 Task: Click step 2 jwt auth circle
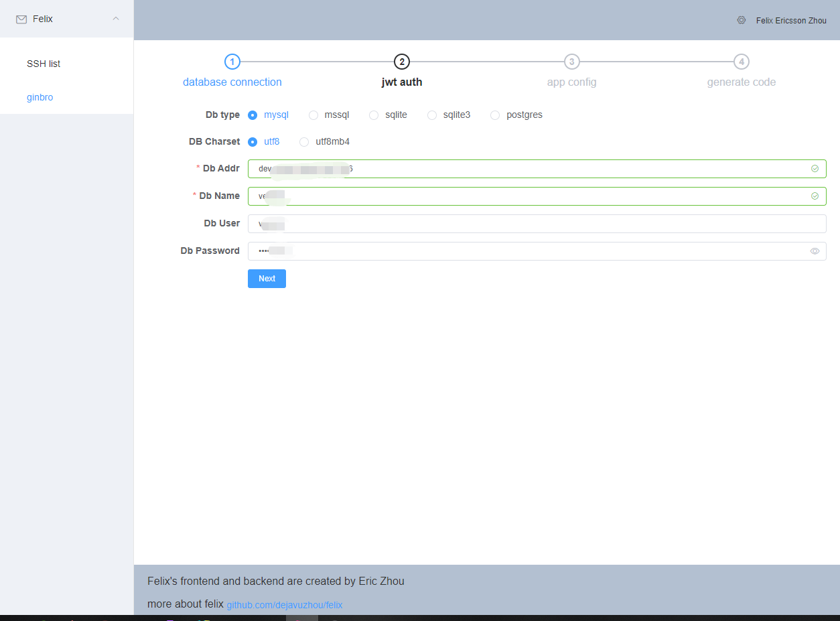tap(402, 62)
